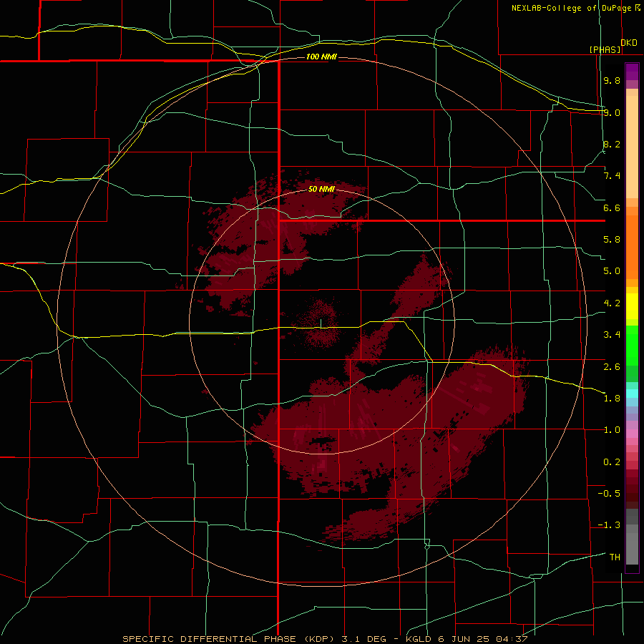Click the -0.5 value on the color scale
Image resolution: width=644 pixels, height=644 pixels.
(x=609, y=494)
